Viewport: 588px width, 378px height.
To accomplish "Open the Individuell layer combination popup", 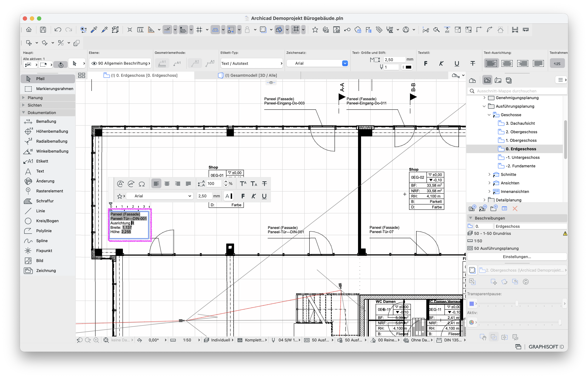I will click(x=219, y=340).
